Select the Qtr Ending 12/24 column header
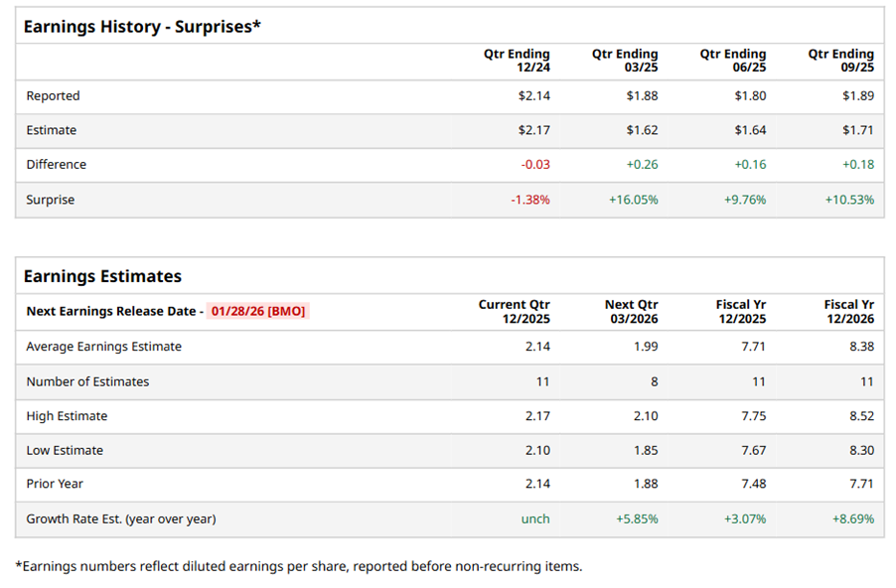 point(517,61)
